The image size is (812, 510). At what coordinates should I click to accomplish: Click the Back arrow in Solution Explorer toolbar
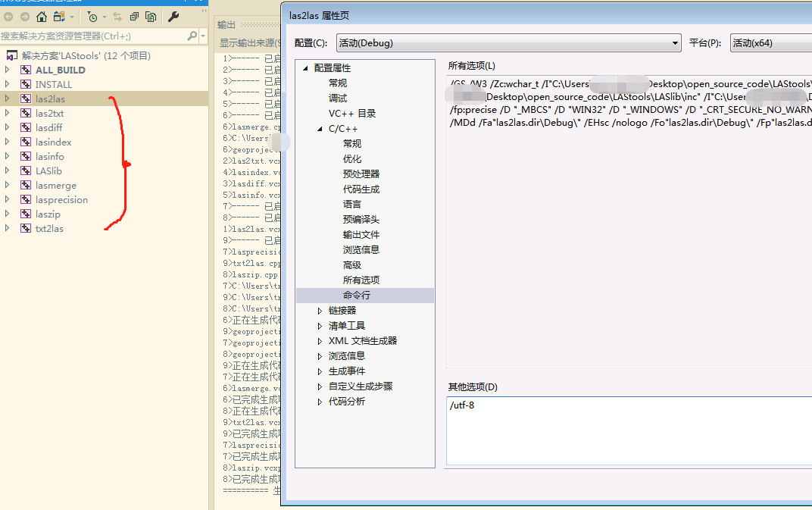[x=8, y=17]
